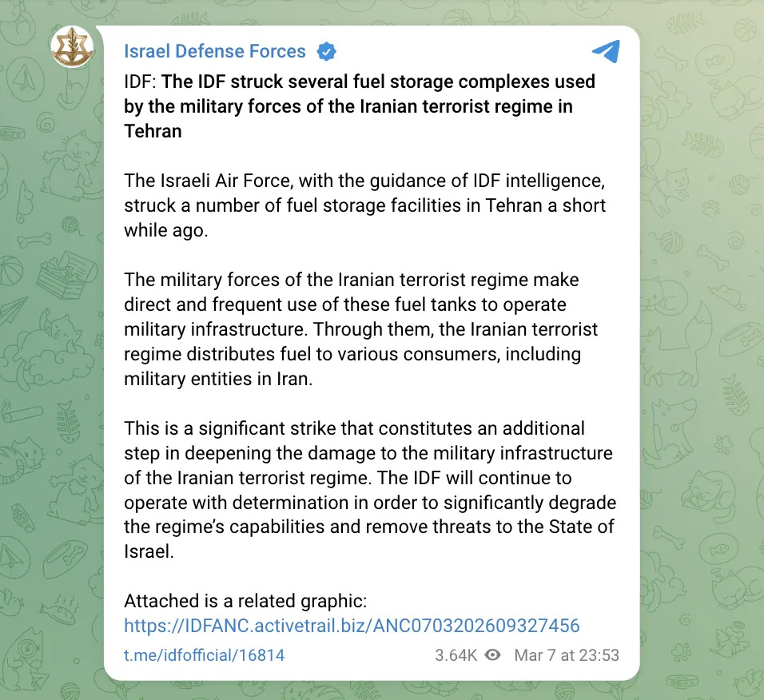Screen dimensions: 764x700
Task: Click the line "military entities in Iran."
Action: click(x=217, y=379)
